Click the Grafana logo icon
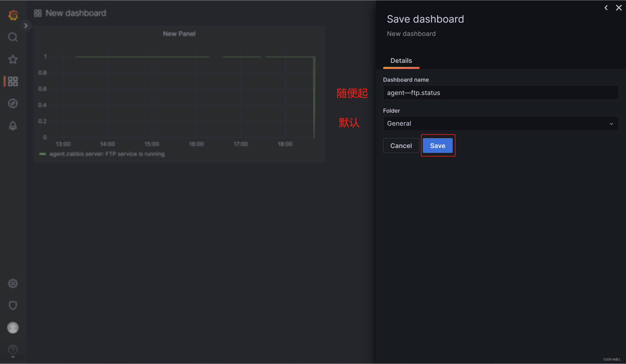The width and height of the screenshot is (626, 364). tap(13, 15)
